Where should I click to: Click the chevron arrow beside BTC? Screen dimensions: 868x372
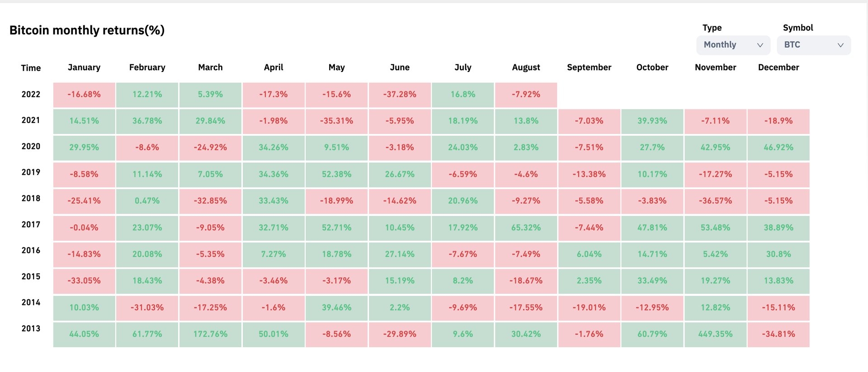click(x=840, y=45)
